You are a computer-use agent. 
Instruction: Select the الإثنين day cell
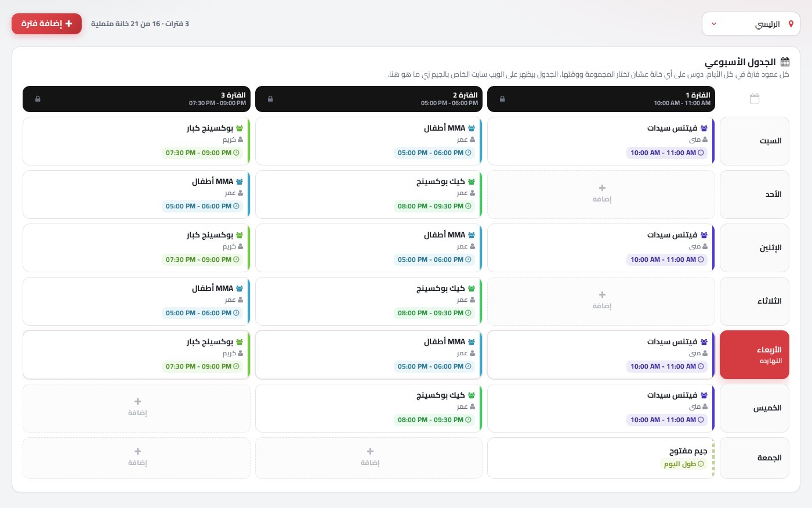tap(755, 248)
